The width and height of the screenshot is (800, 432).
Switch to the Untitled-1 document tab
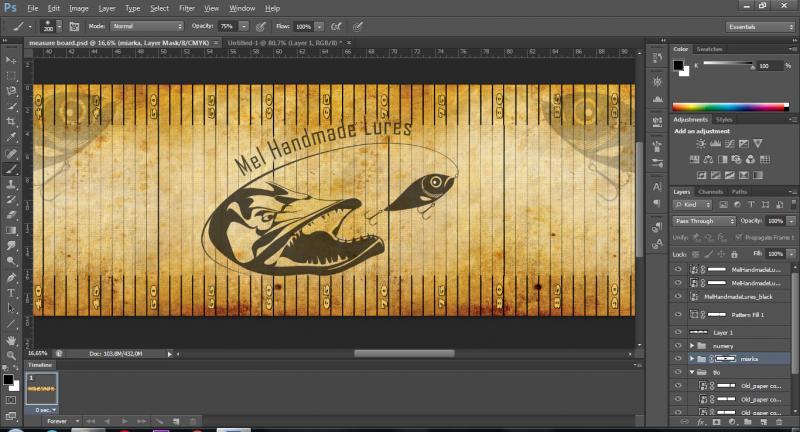coord(283,43)
